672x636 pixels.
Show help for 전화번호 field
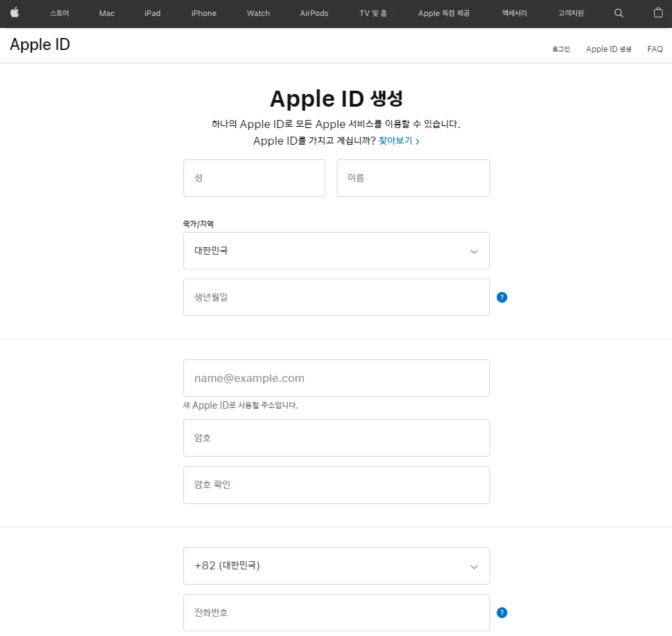(x=501, y=613)
